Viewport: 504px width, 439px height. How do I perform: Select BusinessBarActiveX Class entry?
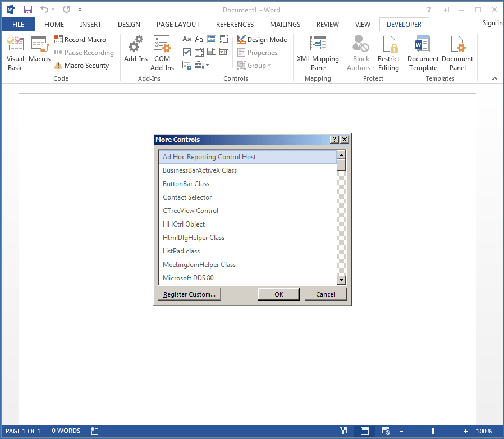tap(248, 170)
